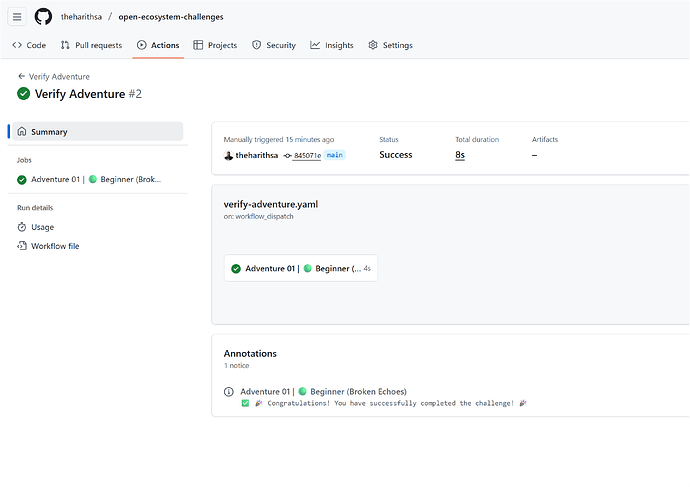The width and height of the screenshot is (690, 487).
Task: Click the green success check by run title
Action: click(x=23, y=94)
